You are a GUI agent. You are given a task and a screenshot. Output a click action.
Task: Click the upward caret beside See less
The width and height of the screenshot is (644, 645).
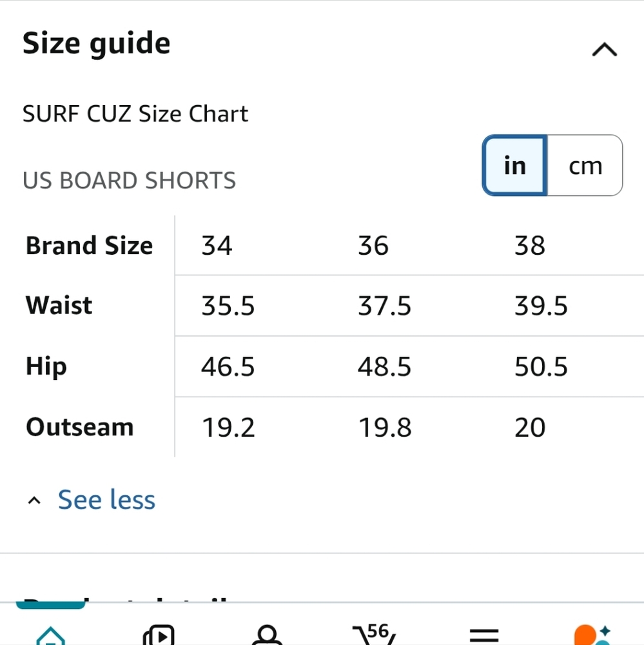click(34, 499)
